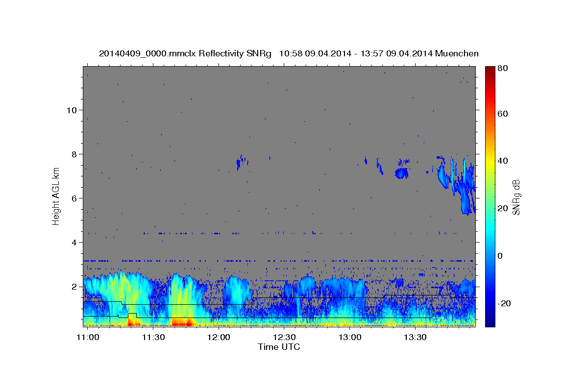Click the colorbar value 0

click(x=500, y=256)
